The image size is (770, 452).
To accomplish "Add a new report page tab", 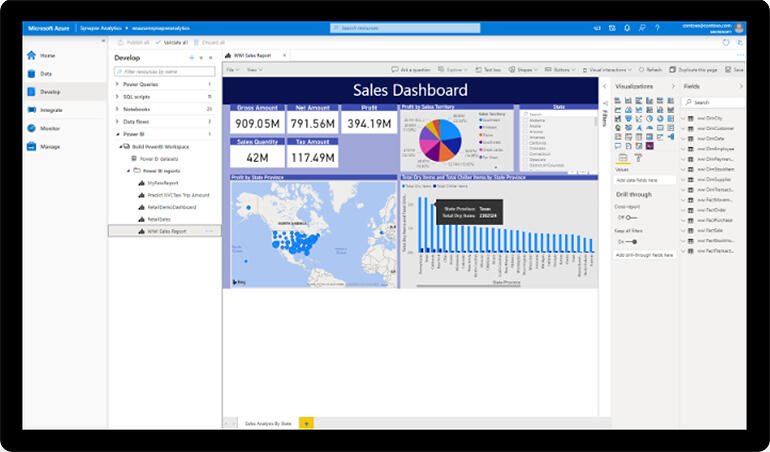I will click(306, 423).
